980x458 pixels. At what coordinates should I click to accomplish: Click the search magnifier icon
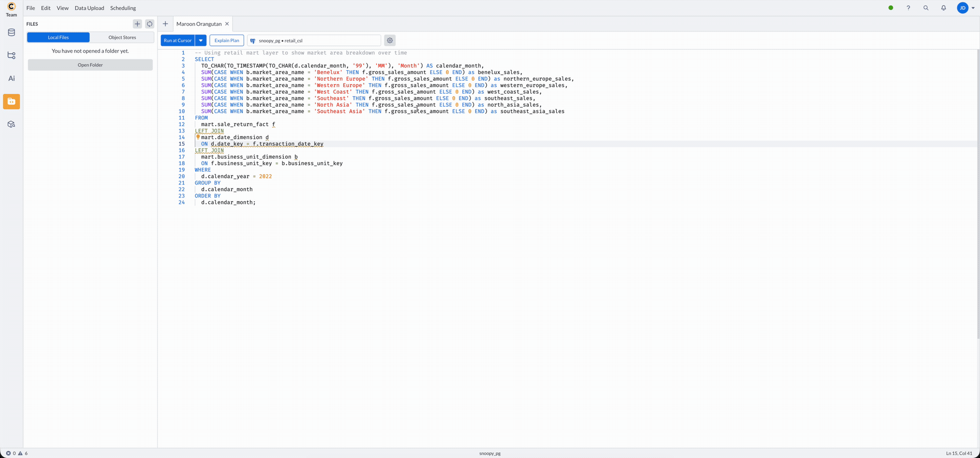[926, 8]
